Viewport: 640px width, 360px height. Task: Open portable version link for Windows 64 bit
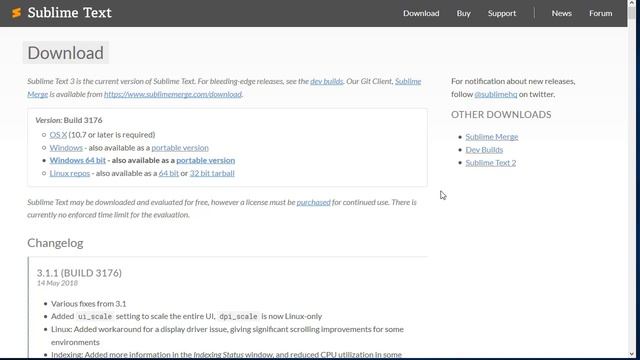click(x=206, y=160)
